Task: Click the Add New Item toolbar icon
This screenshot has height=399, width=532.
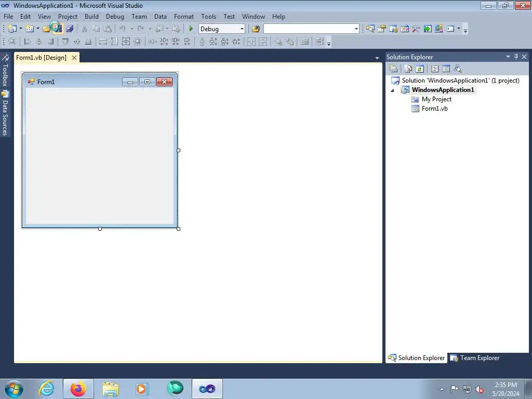Action: [x=30, y=29]
